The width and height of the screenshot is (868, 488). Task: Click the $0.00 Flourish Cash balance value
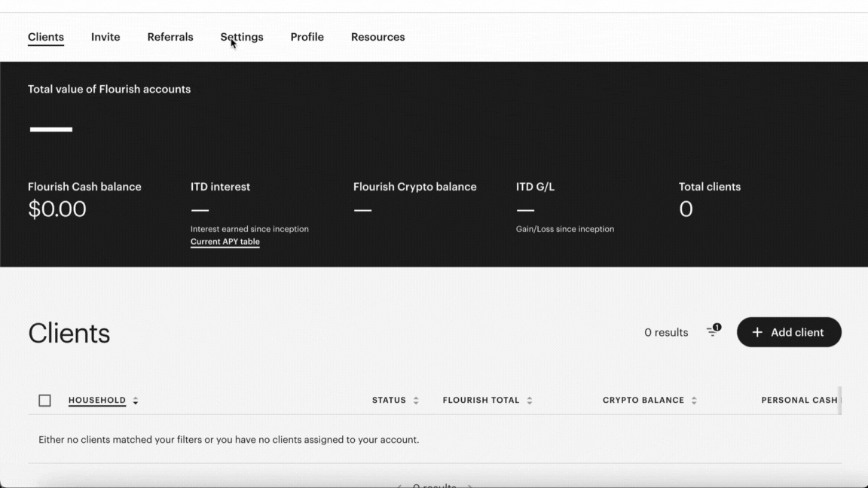57,209
